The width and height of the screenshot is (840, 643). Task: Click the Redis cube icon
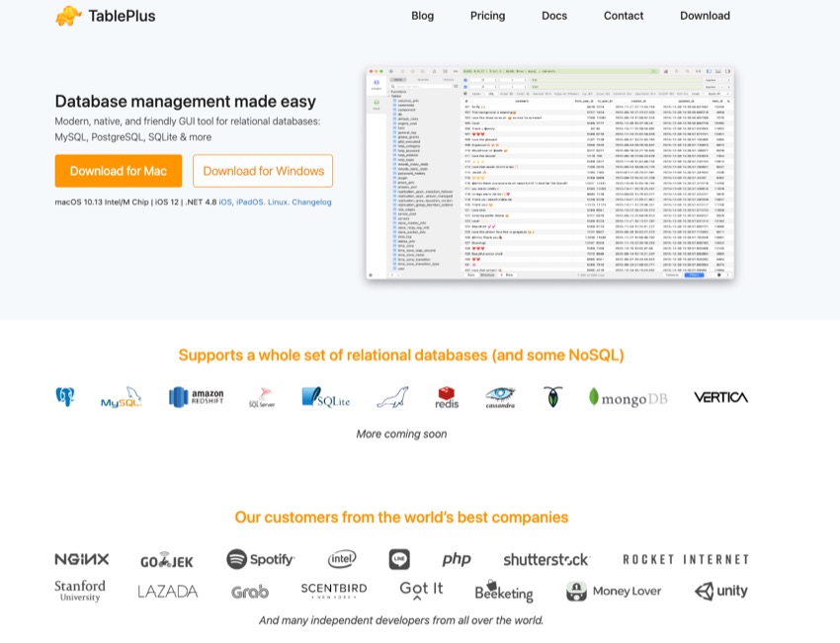[x=446, y=396]
